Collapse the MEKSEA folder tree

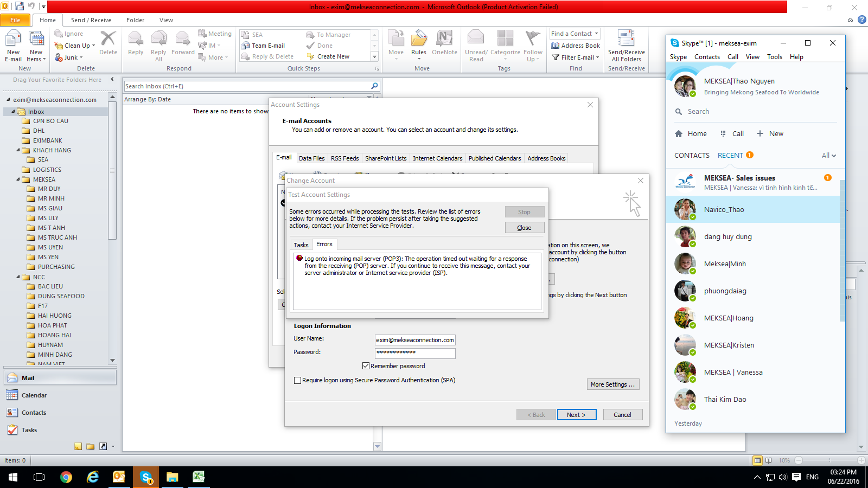[18, 179]
